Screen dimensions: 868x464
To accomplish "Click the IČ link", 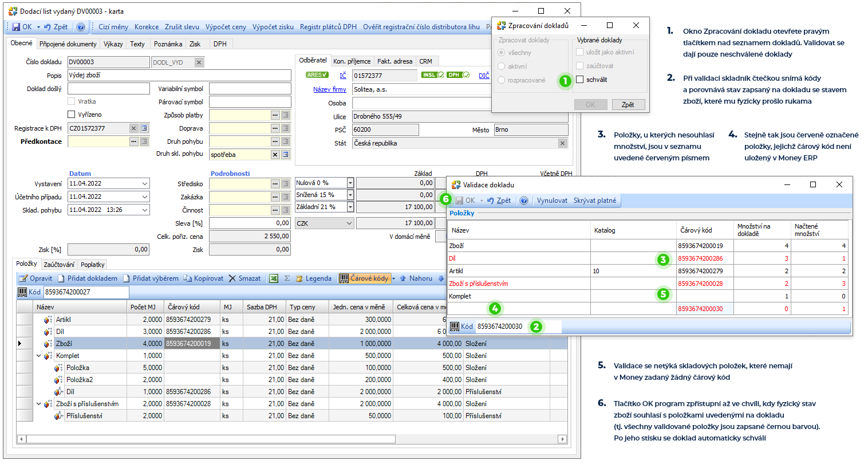I will [343, 76].
